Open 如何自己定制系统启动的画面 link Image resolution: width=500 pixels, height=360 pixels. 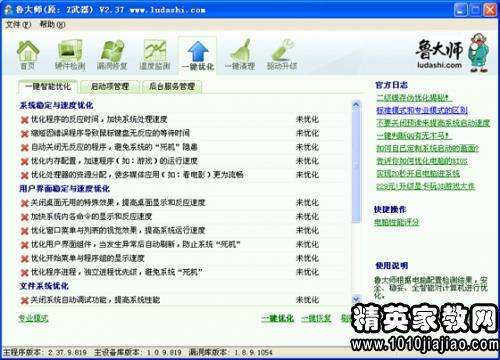click(428, 148)
